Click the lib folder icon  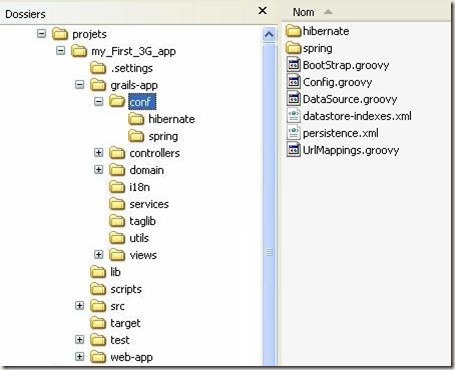(98, 272)
